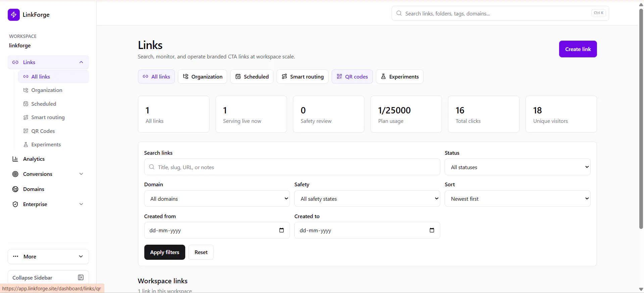Viewport: 644px width, 293px height.
Task: Click the Scheduled calendar icon in sidebar
Action: click(x=26, y=104)
